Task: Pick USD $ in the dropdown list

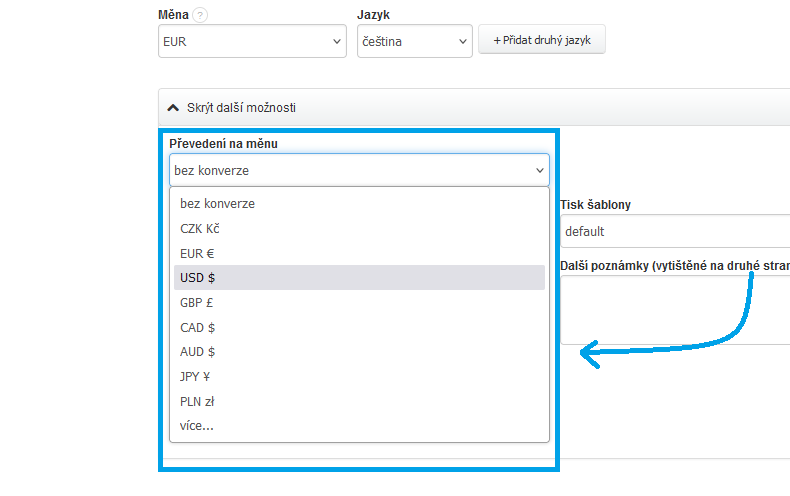Action: click(x=198, y=278)
